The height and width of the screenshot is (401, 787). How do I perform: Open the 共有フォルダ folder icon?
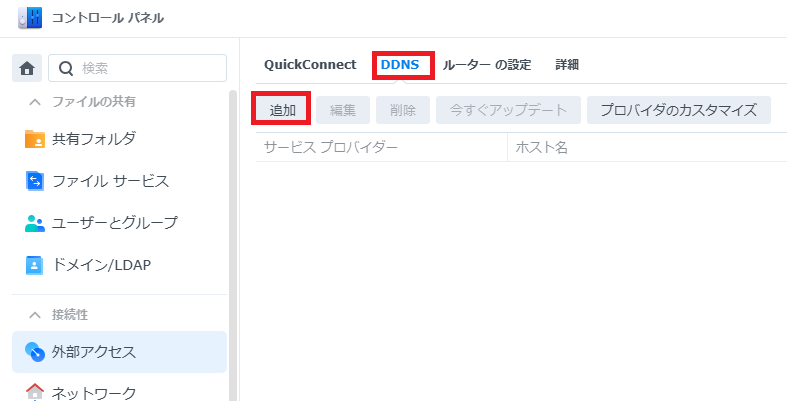tap(35, 139)
